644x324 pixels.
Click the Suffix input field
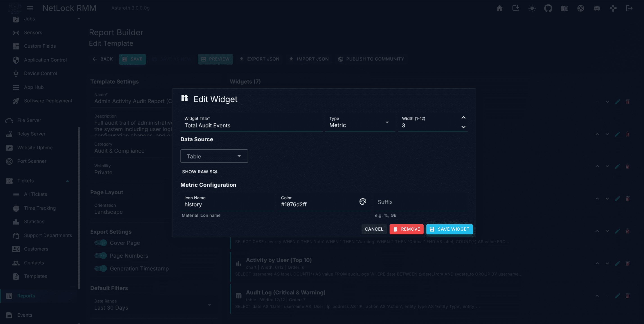pyautogui.click(x=420, y=202)
